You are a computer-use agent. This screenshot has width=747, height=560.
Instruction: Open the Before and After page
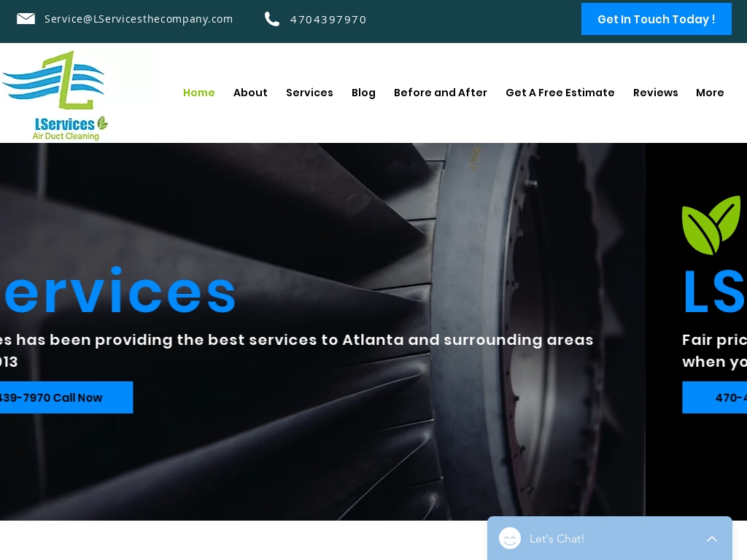[440, 93]
